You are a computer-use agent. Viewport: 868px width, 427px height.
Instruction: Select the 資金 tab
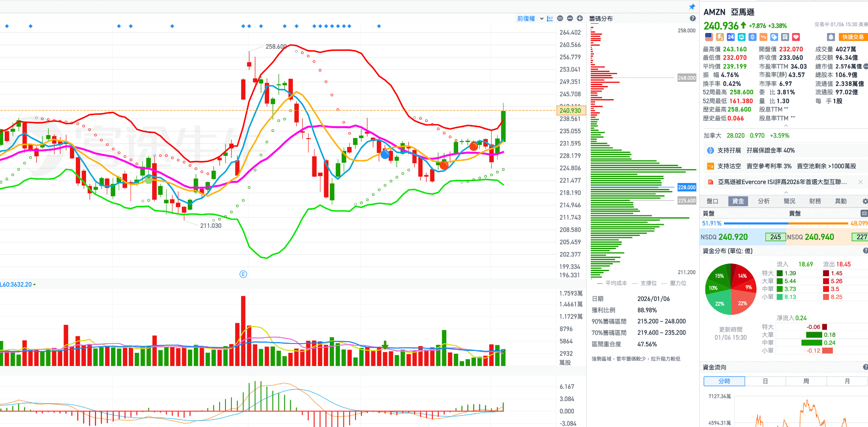click(738, 201)
